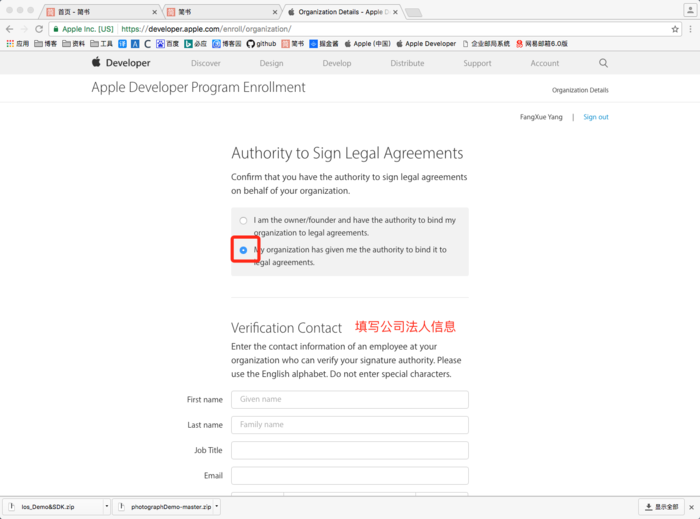Open the Apple Developer bookmark
Image resolution: width=700 pixels, height=519 pixels.
426,44
